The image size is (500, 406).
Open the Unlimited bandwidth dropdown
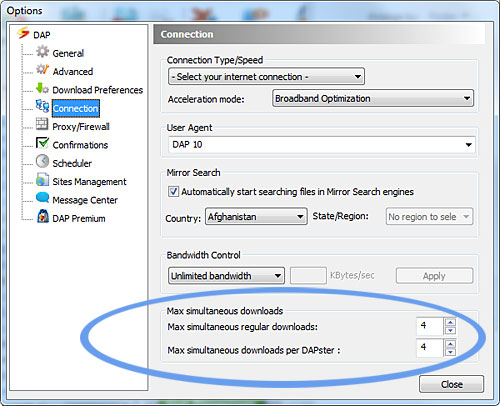[226, 276]
